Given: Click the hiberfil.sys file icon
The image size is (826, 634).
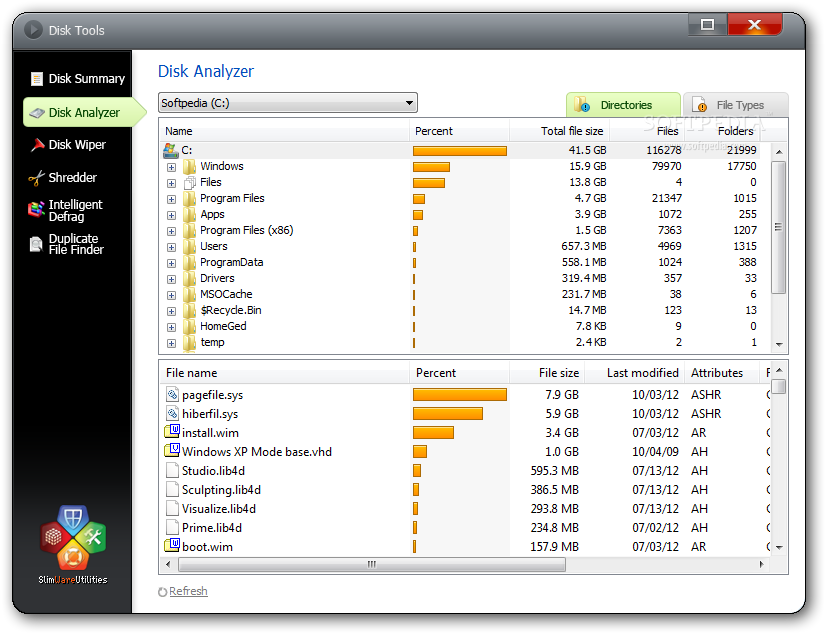Looking at the screenshot, I should pyautogui.click(x=172, y=413).
